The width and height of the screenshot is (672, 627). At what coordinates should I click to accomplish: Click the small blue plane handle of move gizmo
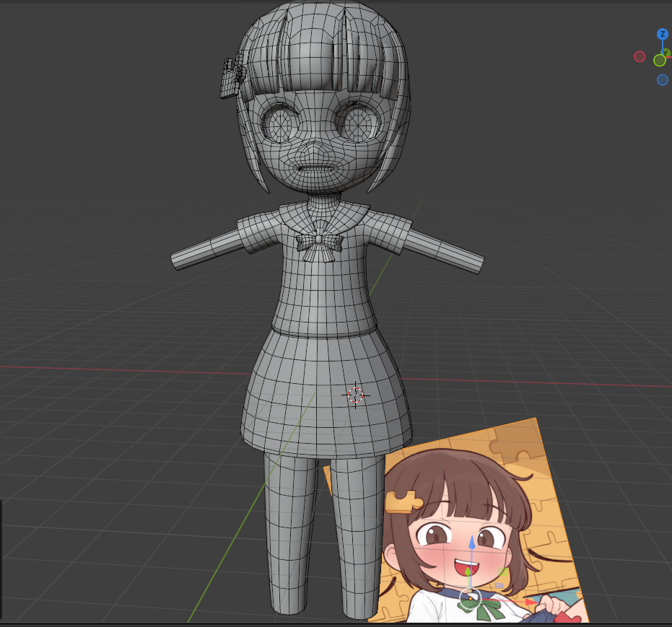tap(499, 585)
